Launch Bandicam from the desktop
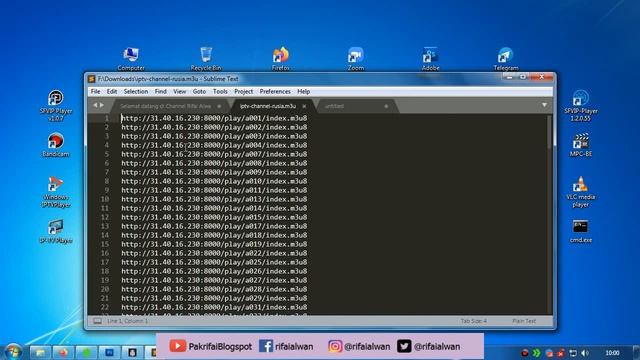Screen dimensions: 640x360 [56, 145]
